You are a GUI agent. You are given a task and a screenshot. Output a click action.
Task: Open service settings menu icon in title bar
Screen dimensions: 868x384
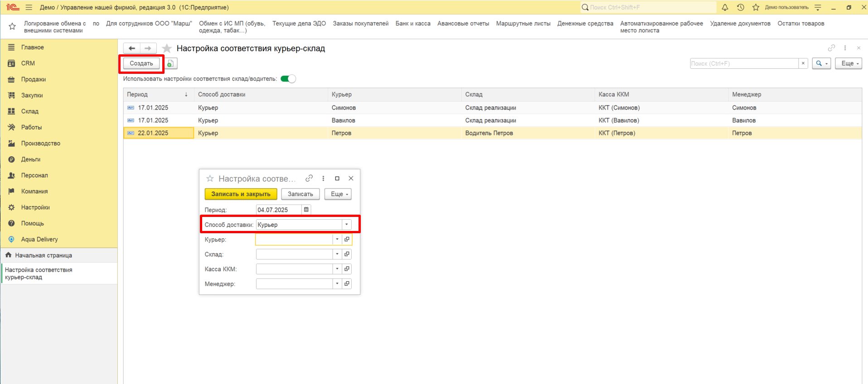[818, 7]
